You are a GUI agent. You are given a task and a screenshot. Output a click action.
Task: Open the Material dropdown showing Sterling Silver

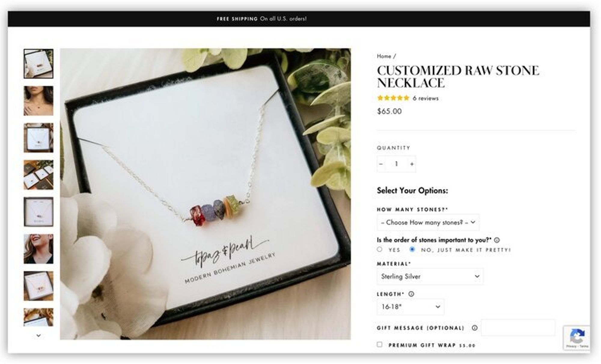430,277
